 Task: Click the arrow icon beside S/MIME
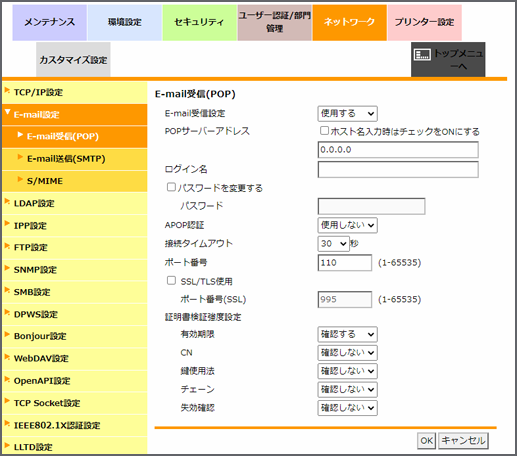click(20, 179)
